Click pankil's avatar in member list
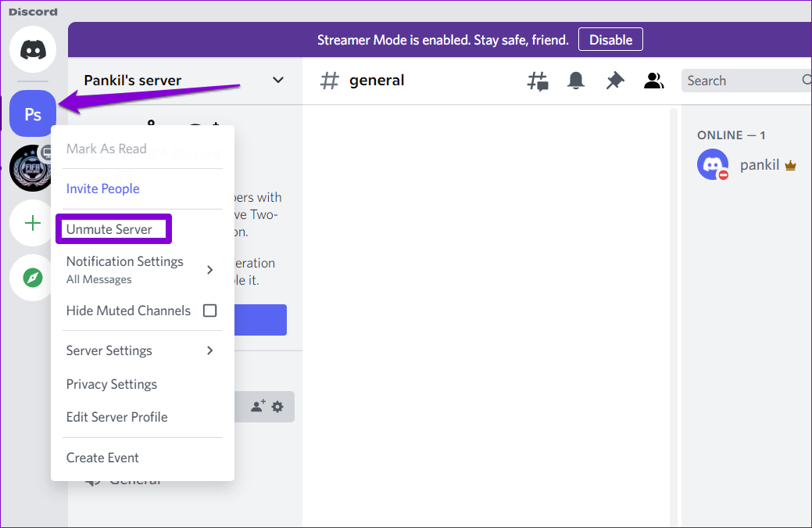This screenshot has height=528, width=812. tap(713, 165)
